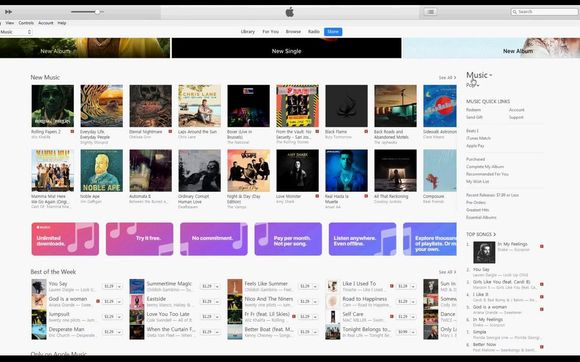The width and height of the screenshot is (580, 362).
Task: Click the Self Care song artwork
Action: click(x=333, y=317)
